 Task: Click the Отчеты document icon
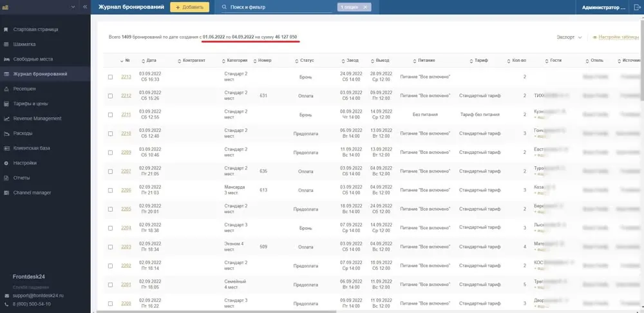click(6, 178)
